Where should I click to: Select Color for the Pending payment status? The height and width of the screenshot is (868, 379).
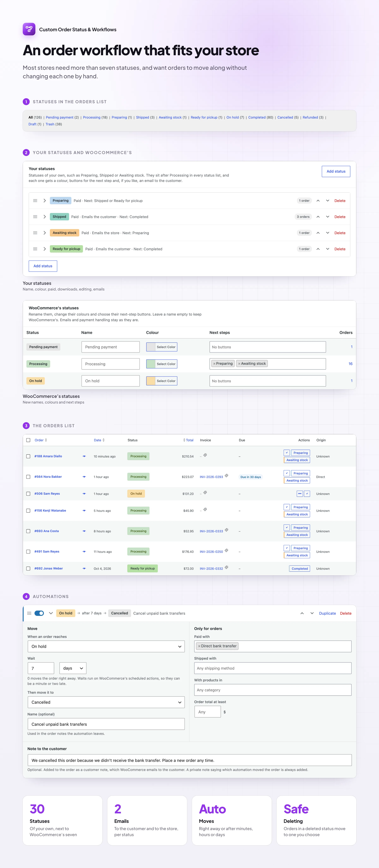click(162, 347)
